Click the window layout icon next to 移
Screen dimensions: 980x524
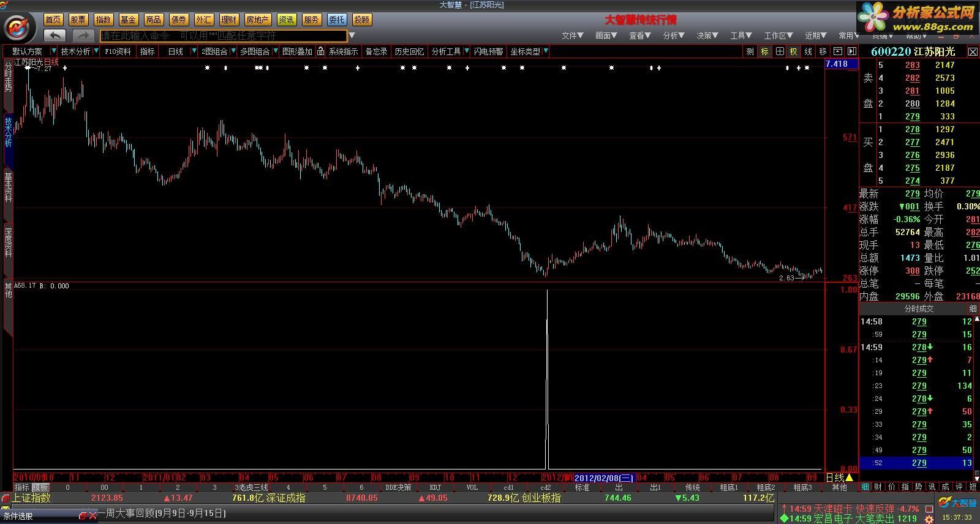click(x=837, y=51)
